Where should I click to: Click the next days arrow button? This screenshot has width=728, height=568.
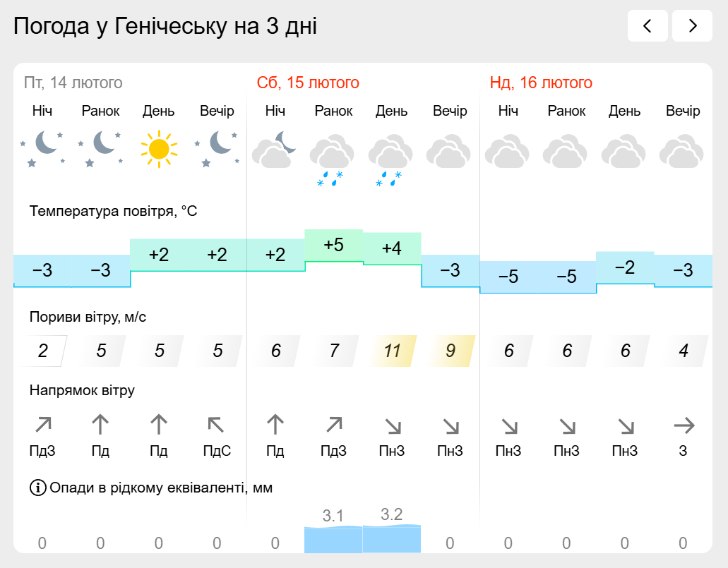pos(692,26)
